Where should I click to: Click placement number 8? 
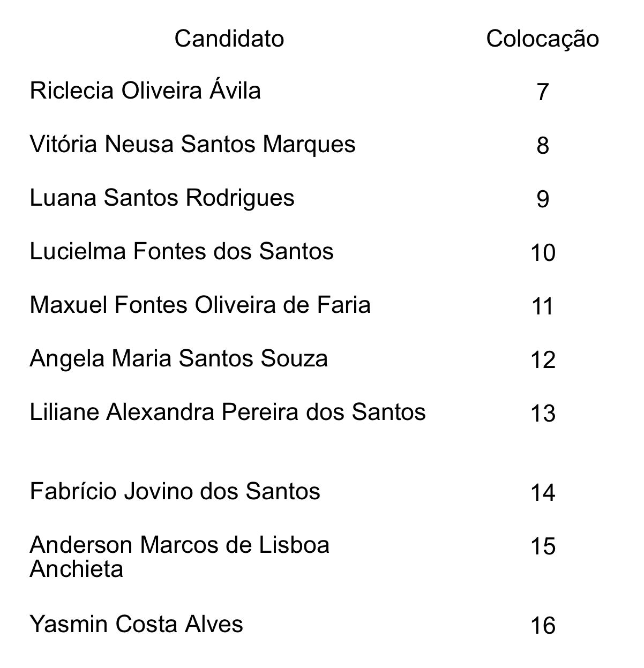tap(542, 146)
